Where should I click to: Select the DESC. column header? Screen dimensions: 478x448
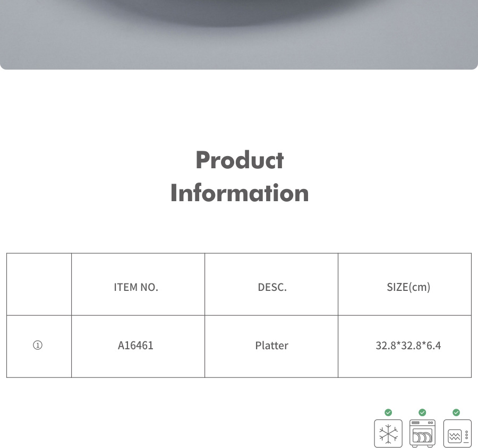pos(272,287)
